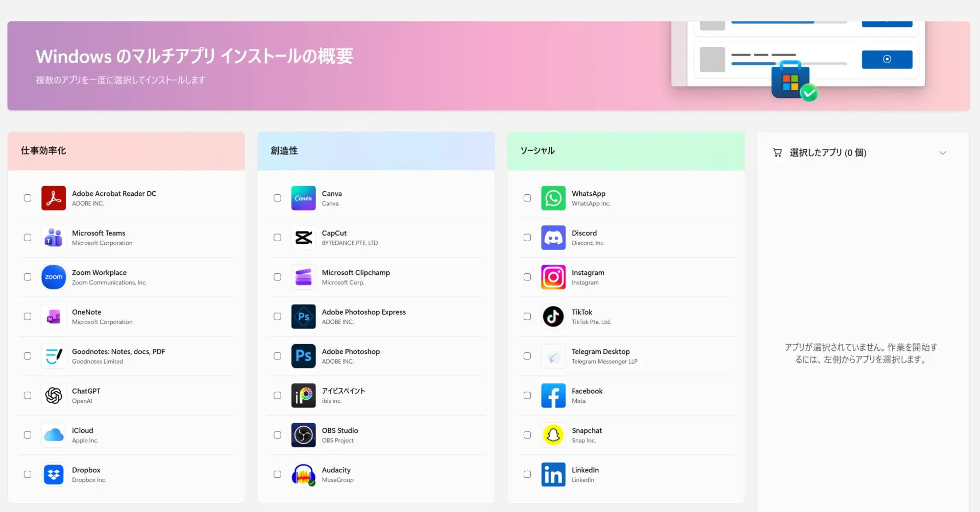Click the Snapchat app icon
This screenshot has height=512, width=980.
pyautogui.click(x=553, y=435)
